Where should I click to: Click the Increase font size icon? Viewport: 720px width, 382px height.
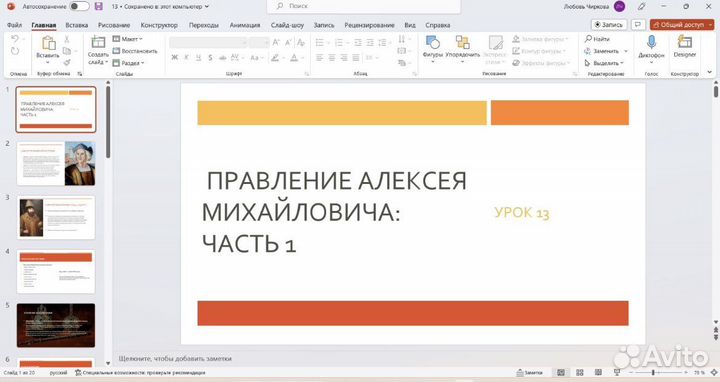(276, 43)
